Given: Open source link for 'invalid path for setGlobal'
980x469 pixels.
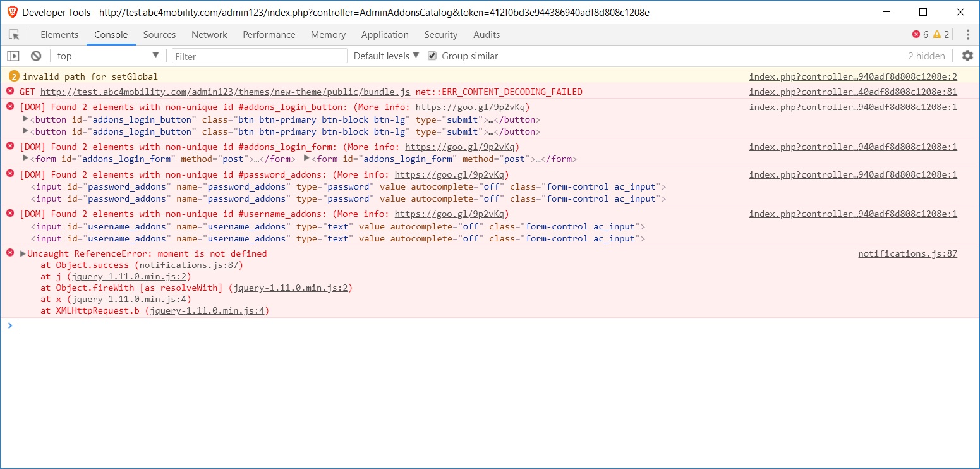Looking at the screenshot, I should [x=853, y=76].
